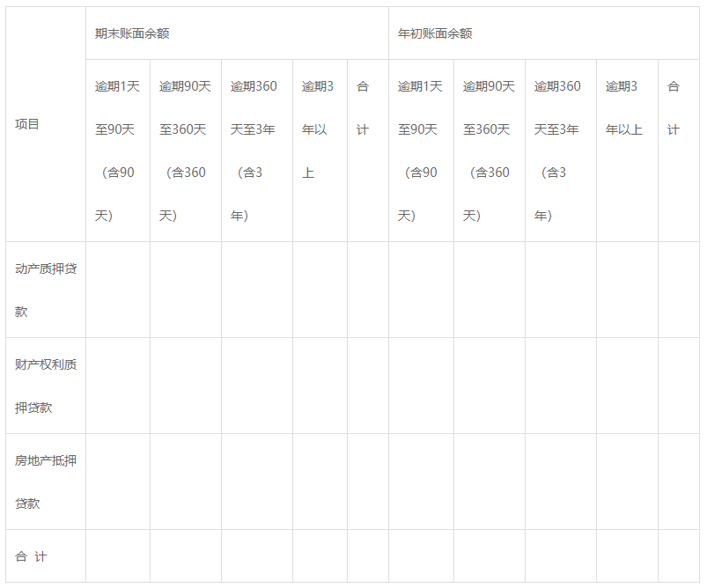This screenshot has height=588, width=707.
Task: Click 动产质押贷款 cell for 期末 逾期1天至90天
Action: coord(117,290)
